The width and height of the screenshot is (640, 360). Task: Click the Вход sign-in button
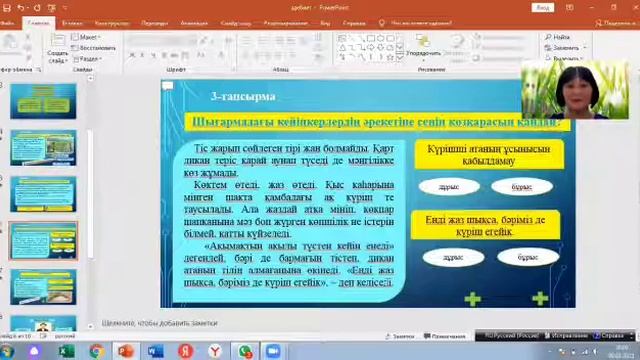[543, 7]
